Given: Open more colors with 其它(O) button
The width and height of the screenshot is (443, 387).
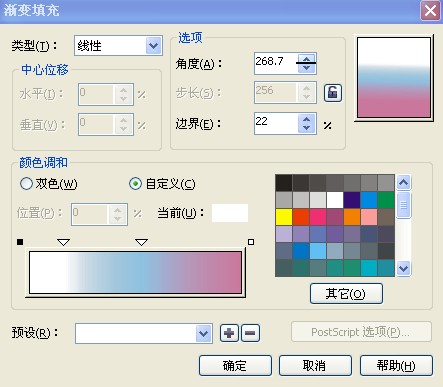Looking at the screenshot, I should click(346, 294).
